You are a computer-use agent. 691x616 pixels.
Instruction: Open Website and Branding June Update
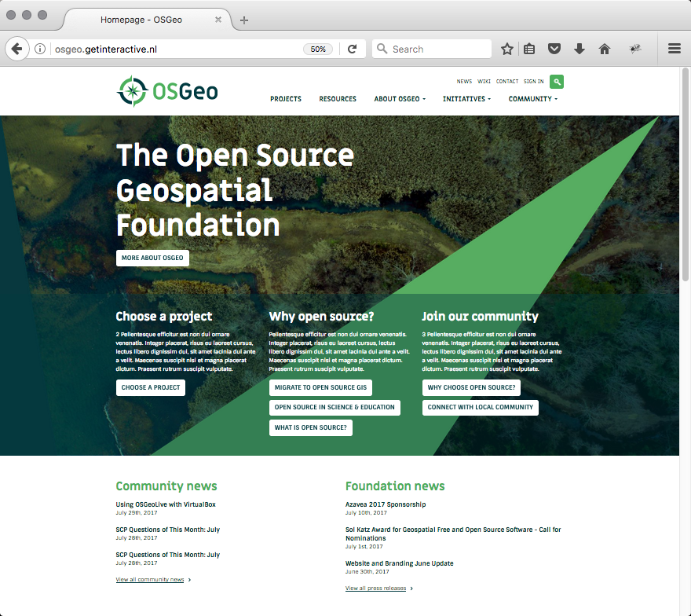[399, 563]
